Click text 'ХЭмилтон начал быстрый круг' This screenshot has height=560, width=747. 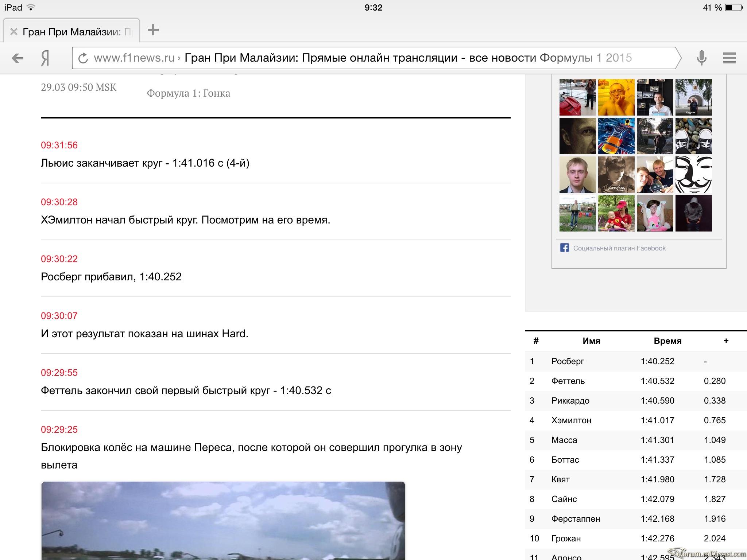point(119,220)
